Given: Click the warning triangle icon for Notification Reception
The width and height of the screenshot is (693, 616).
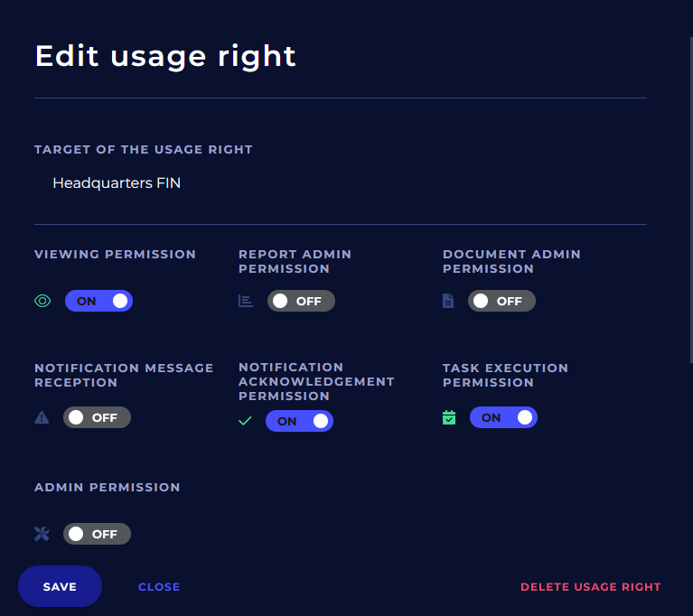Looking at the screenshot, I should pyautogui.click(x=42, y=417).
